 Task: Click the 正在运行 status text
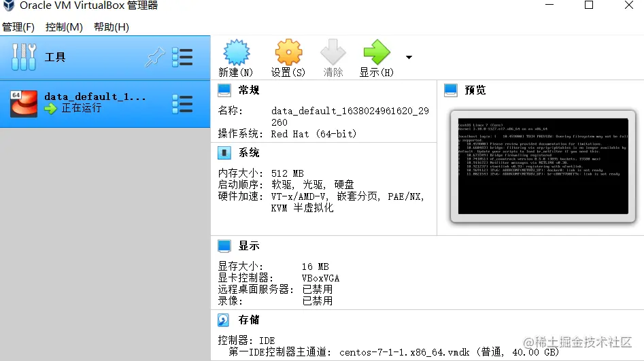click(82, 108)
